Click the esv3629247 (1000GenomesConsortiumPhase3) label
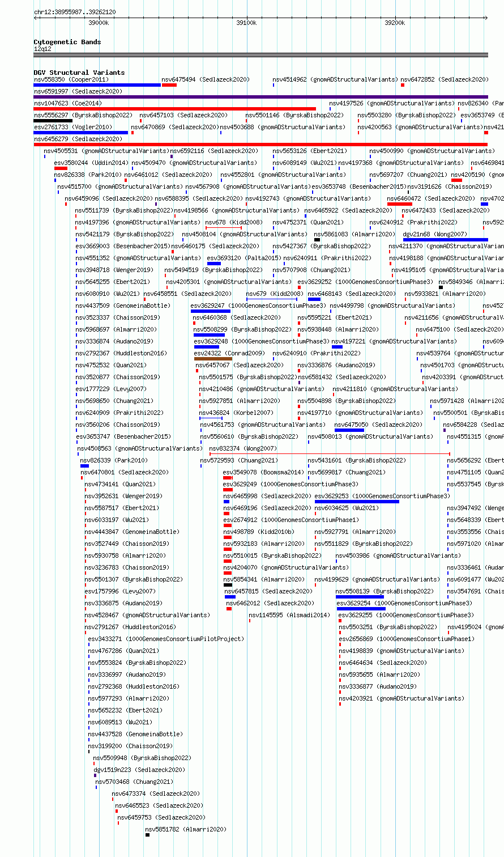This screenshot has width=504, height=857. click(258, 306)
